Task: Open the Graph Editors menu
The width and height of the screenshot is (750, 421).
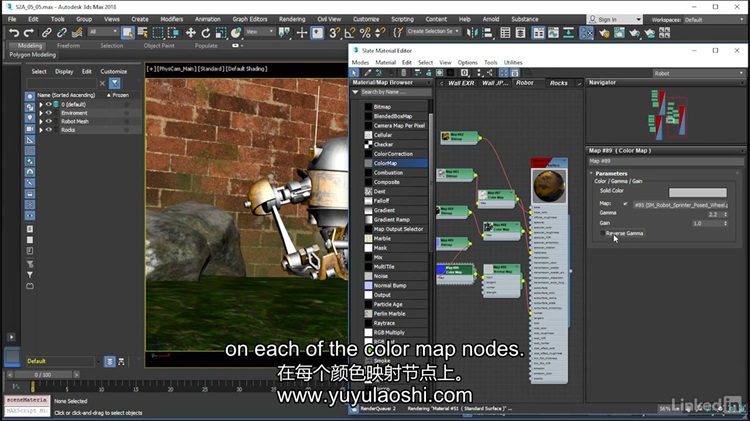Action: click(250, 19)
